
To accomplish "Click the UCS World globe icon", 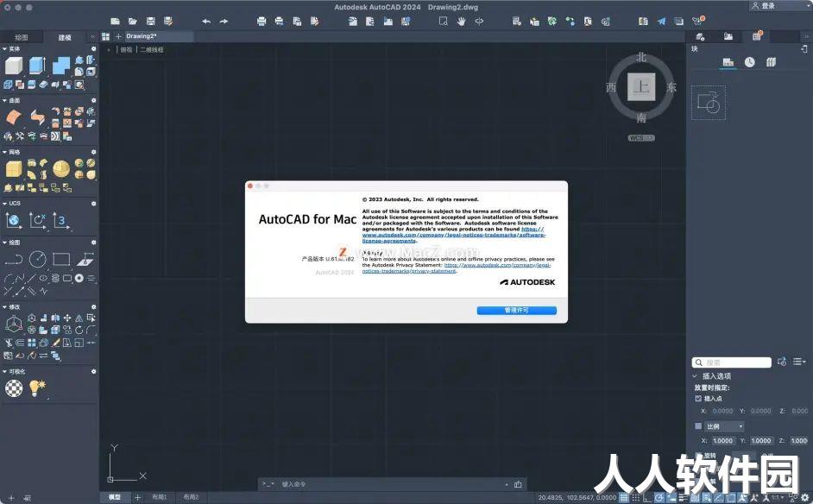I will point(14,221).
